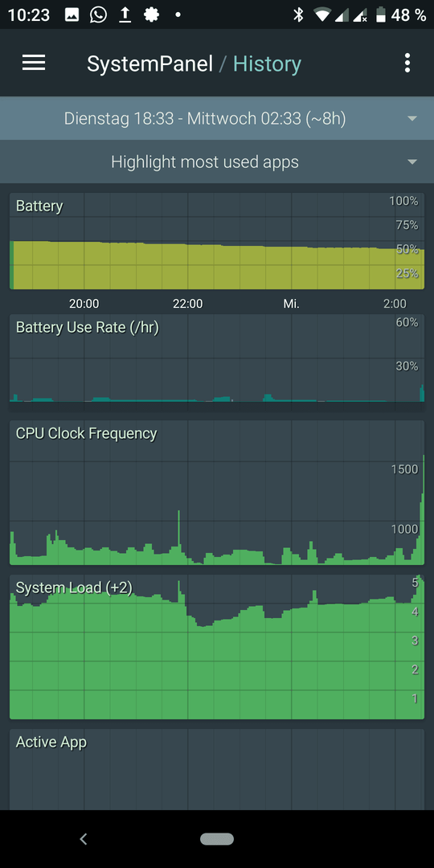Tap the upload arrow status icon
Viewport: 434px width, 868px height.
pyautogui.click(x=125, y=15)
